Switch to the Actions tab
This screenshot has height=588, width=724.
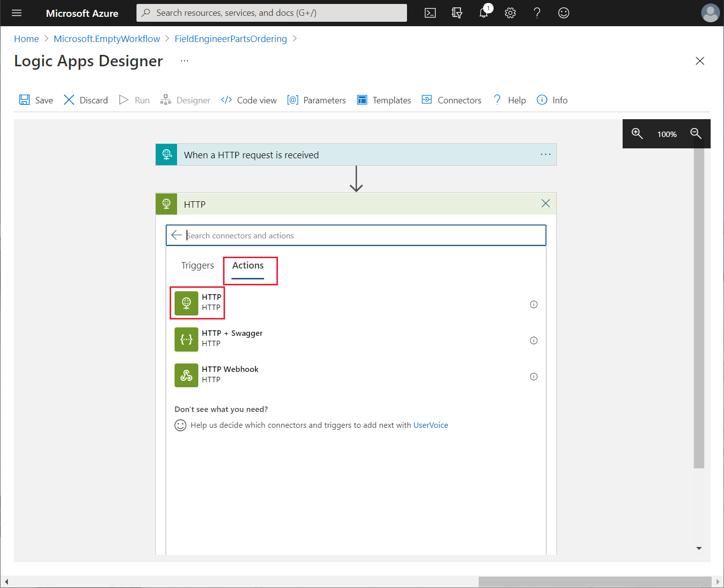(x=248, y=266)
